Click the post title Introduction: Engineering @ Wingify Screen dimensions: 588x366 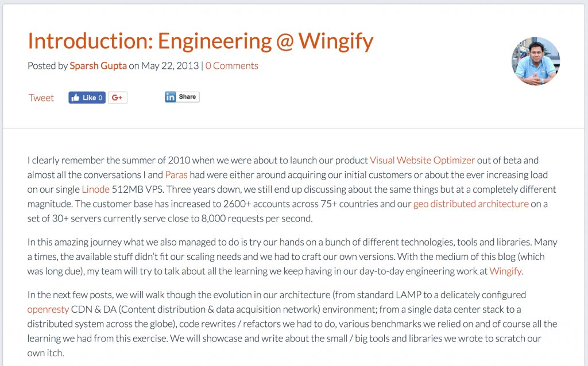pyautogui.click(x=200, y=41)
